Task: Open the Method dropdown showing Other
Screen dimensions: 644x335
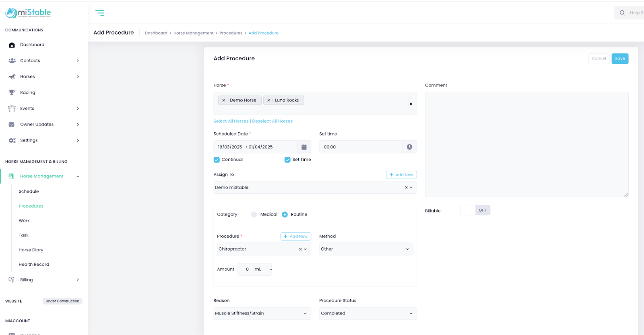Action: pyautogui.click(x=366, y=249)
